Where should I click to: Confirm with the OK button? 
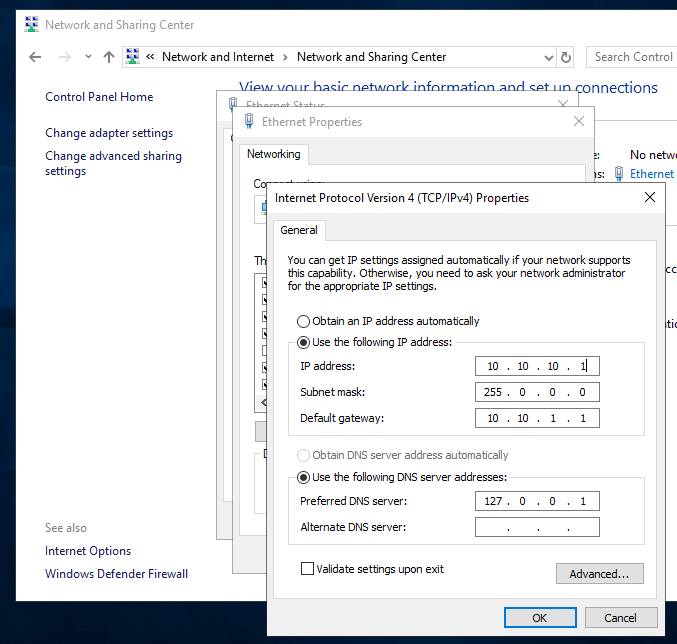click(540, 618)
